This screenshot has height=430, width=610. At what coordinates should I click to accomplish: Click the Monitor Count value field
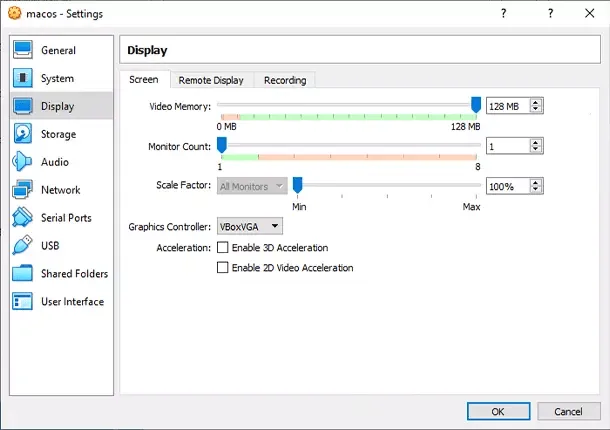tap(507, 146)
